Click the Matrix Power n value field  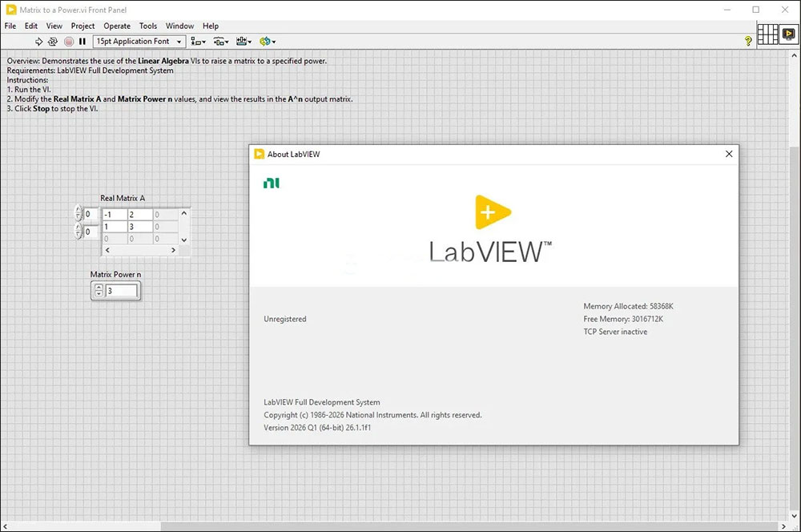tap(122, 291)
